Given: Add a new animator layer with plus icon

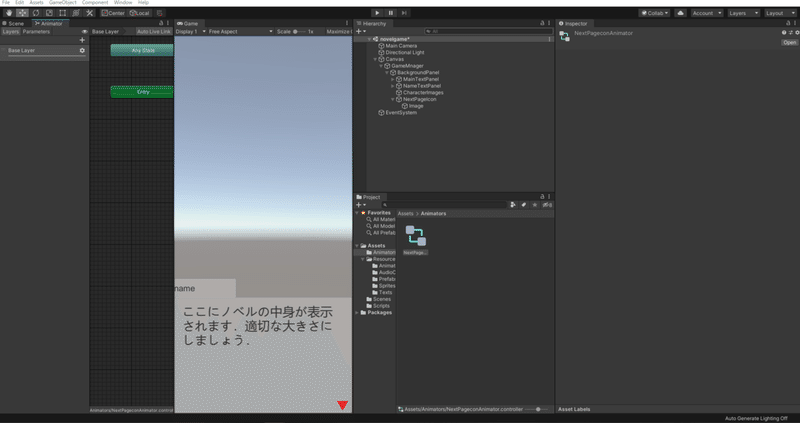Looking at the screenshot, I should pos(82,40).
